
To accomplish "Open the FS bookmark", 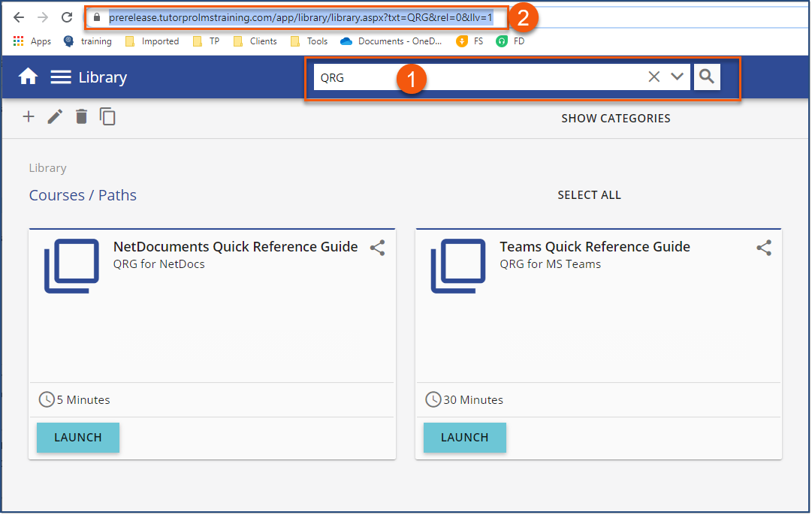I will 469,41.
